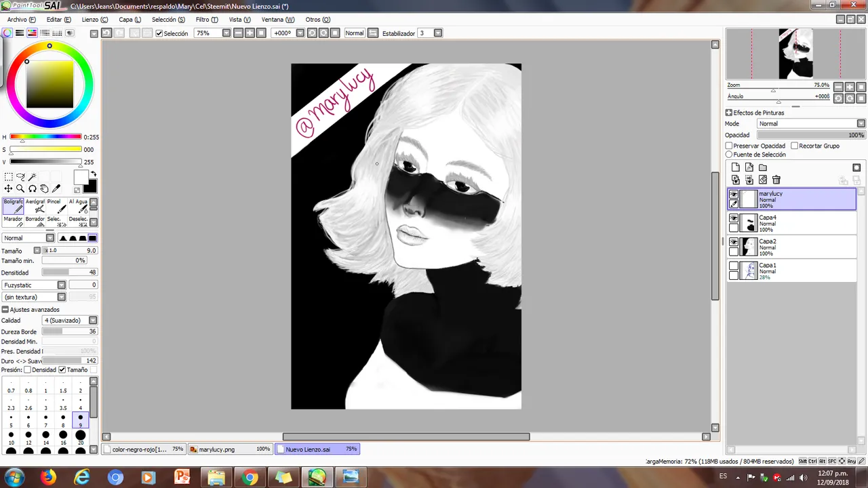Zoom out using toolbar minus button
Screen dimensions: 868x488
point(238,33)
